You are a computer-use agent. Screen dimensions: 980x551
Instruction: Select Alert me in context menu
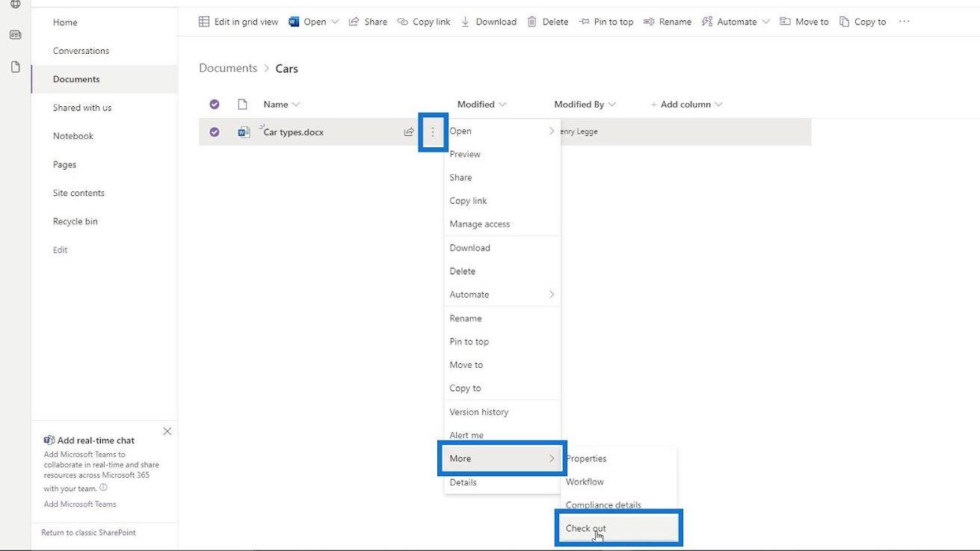(x=502, y=434)
